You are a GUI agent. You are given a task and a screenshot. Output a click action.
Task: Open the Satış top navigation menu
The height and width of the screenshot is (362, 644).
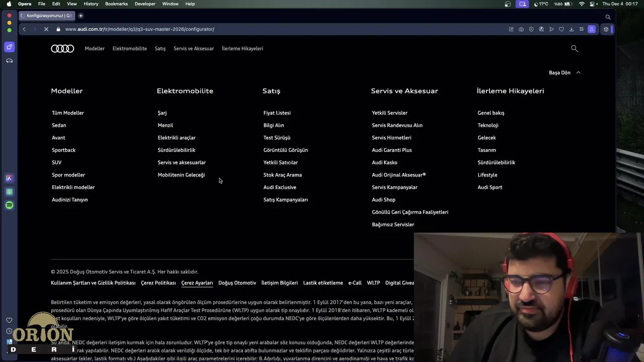[x=160, y=49]
